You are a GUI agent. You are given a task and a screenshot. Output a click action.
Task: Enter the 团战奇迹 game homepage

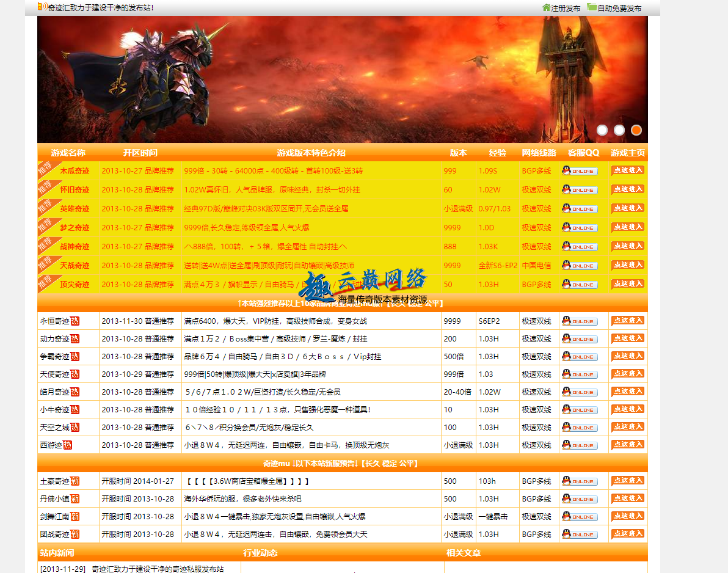click(x=628, y=533)
